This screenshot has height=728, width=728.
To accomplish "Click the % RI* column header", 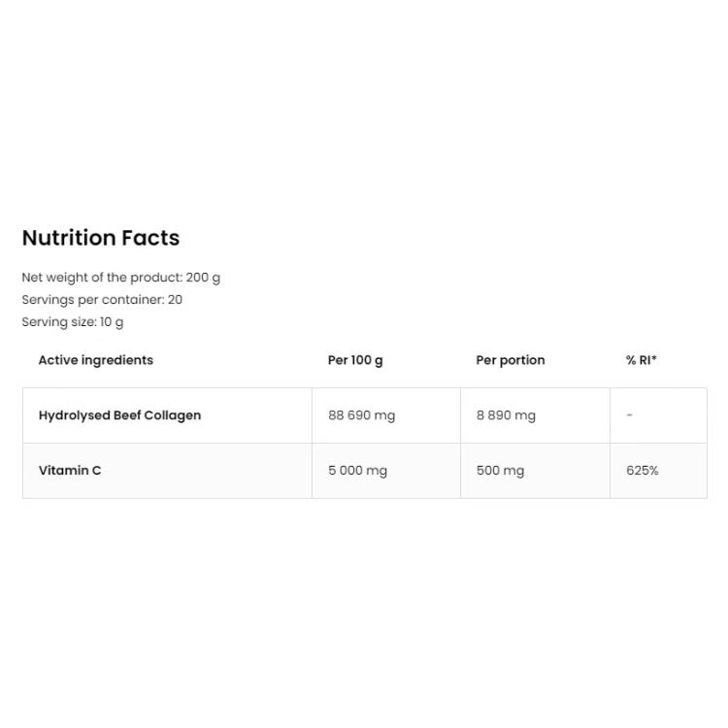I will [x=642, y=360].
